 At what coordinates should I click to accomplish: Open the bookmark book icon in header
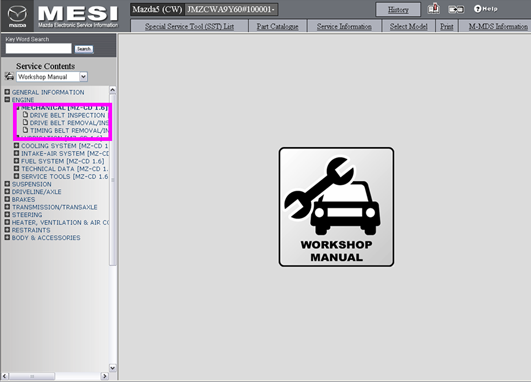point(433,9)
